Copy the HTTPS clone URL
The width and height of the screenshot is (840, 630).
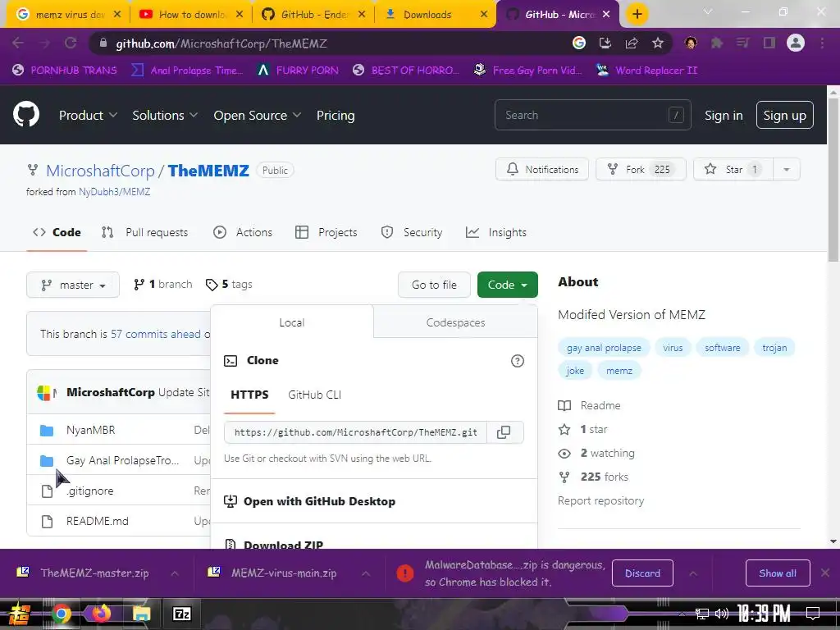click(x=504, y=432)
